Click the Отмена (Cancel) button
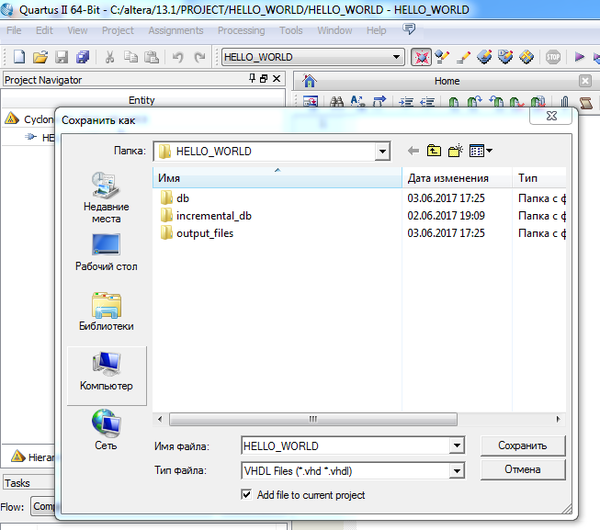This screenshot has height=530, width=600. click(x=522, y=469)
